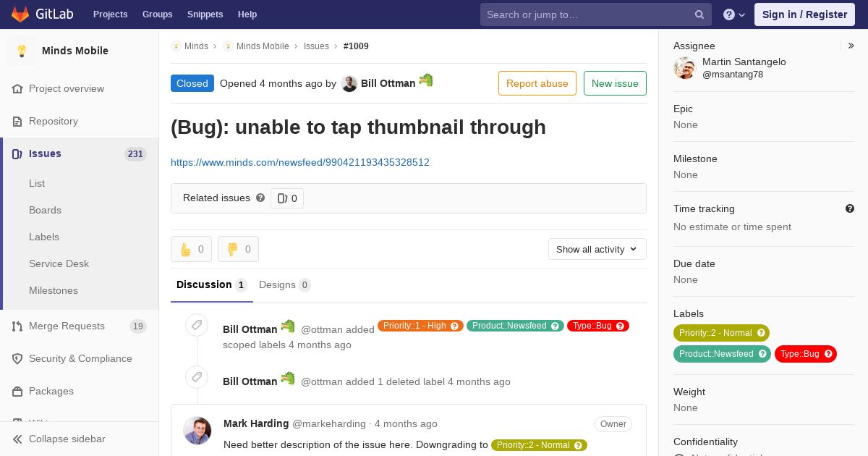
Task: Click Report abuse button
Action: click(x=537, y=83)
